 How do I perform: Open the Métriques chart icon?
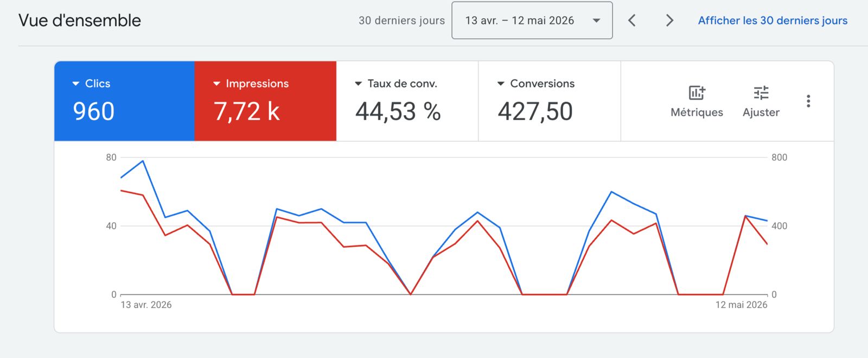[x=697, y=93]
